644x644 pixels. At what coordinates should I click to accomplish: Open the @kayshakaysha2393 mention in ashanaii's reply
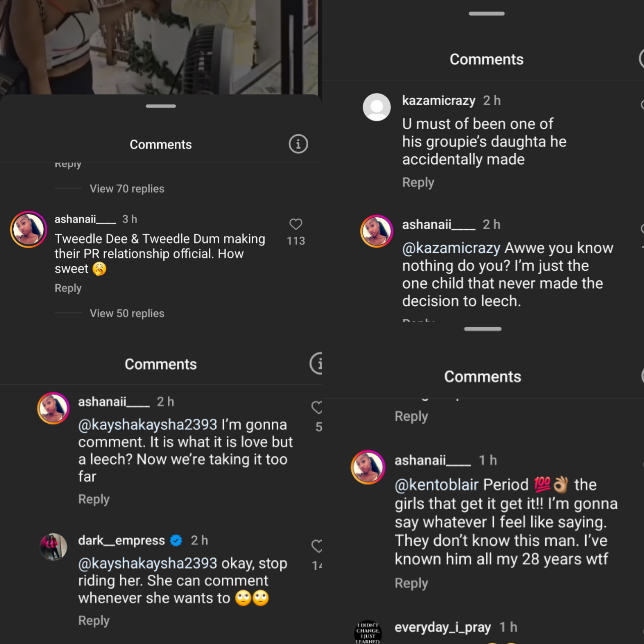point(148,425)
